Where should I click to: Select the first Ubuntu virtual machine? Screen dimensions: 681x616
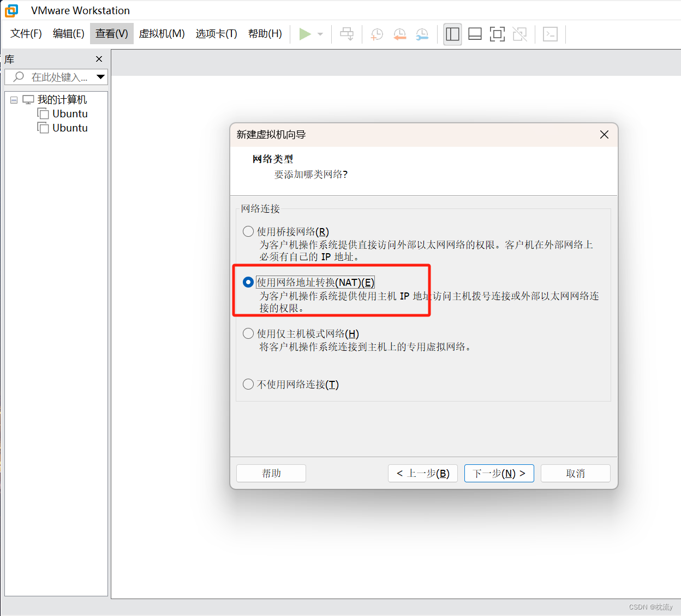pos(70,113)
